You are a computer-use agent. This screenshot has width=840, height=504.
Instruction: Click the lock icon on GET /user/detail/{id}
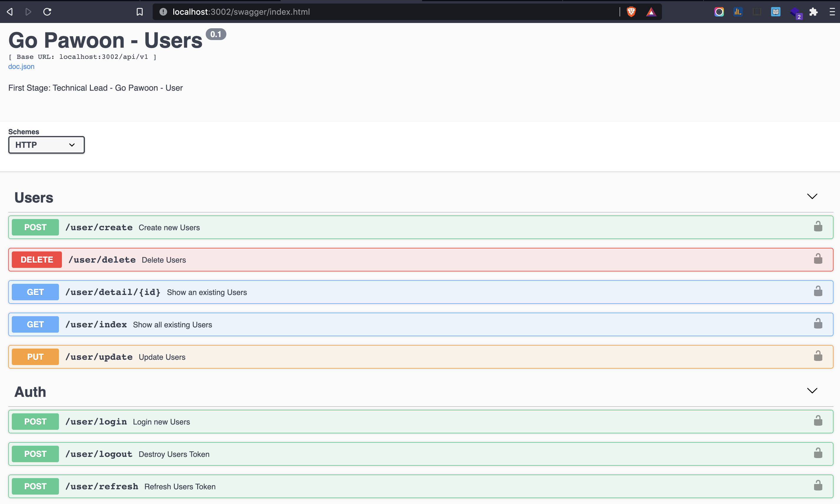(x=818, y=291)
